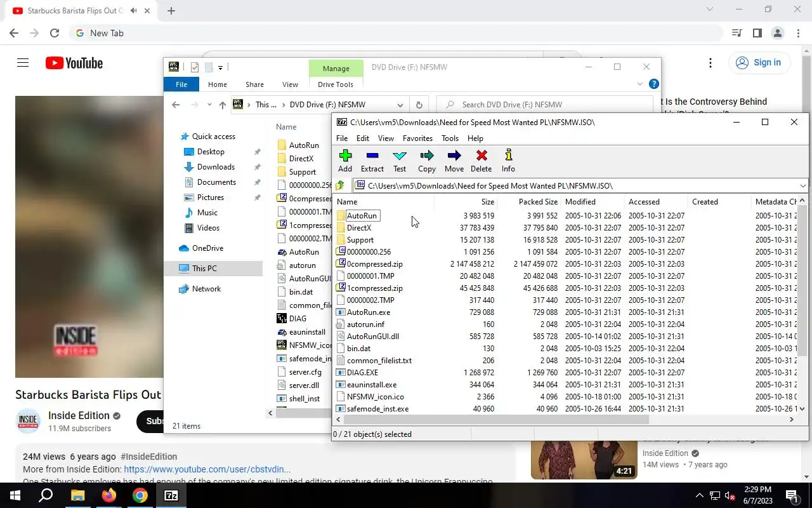Show hidden system tray icons

tap(700, 495)
